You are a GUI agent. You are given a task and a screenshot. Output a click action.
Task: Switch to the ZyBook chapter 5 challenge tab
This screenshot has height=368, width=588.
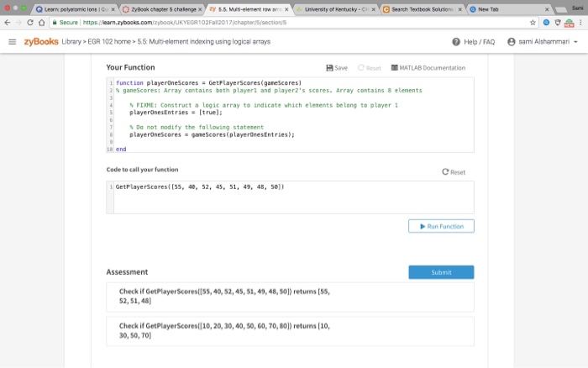point(160,9)
